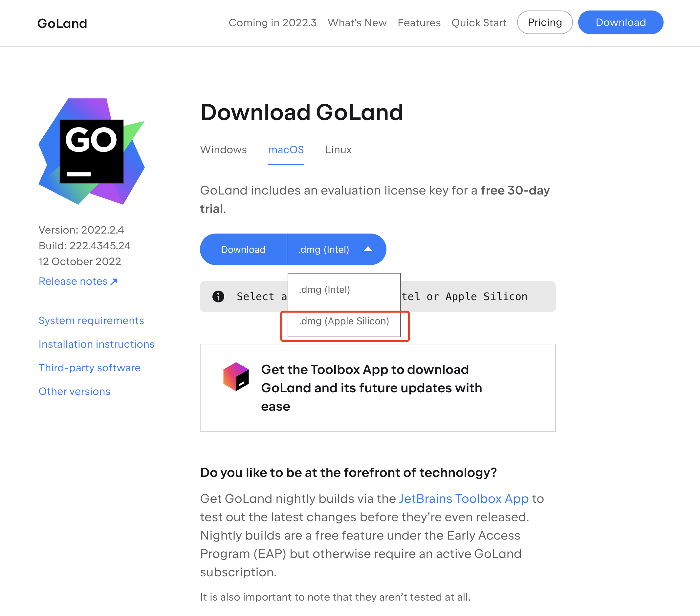Open What's New in navigation
The width and height of the screenshot is (700, 616).
357,23
